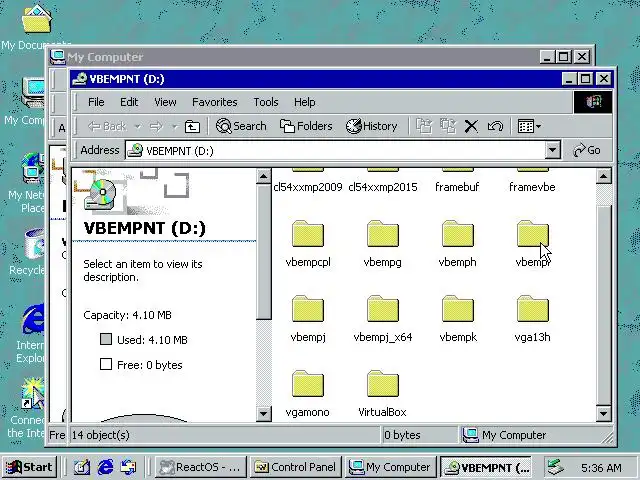
Task: Switch to My Computer taskbar button
Action: [x=391, y=467]
